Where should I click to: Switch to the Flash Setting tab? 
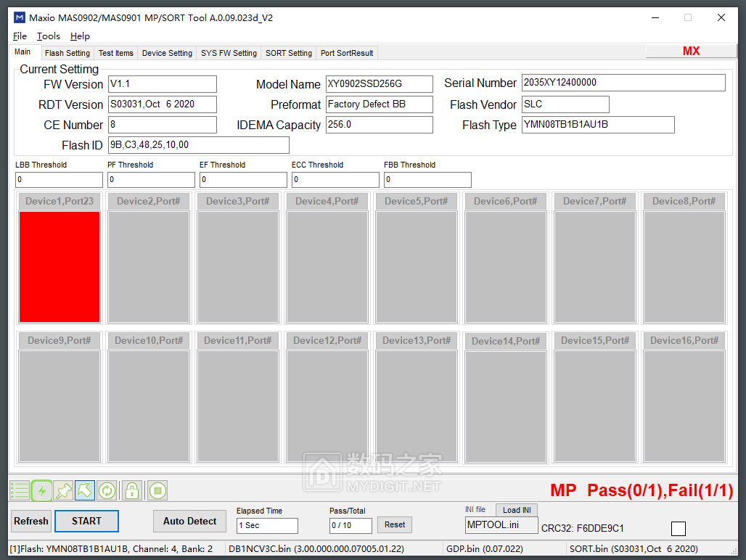(x=67, y=53)
